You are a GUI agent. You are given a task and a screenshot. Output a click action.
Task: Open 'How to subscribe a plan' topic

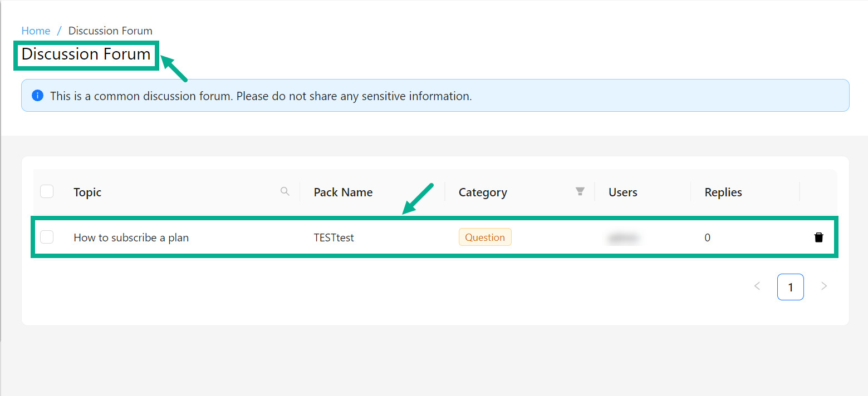(x=131, y=237)
